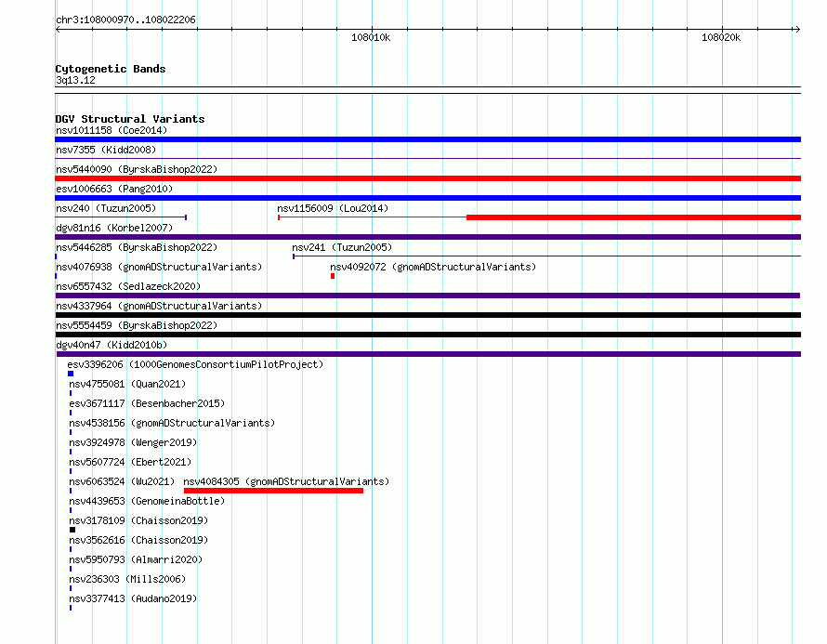Viewport: 827px width, 644px height.
Task: Select the purple nsv6557432 variant bar
Action: click(427, 296)
